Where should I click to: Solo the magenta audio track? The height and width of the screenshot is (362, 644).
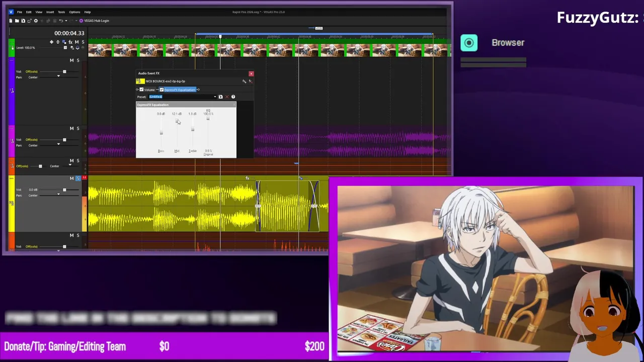coord(77,128)
